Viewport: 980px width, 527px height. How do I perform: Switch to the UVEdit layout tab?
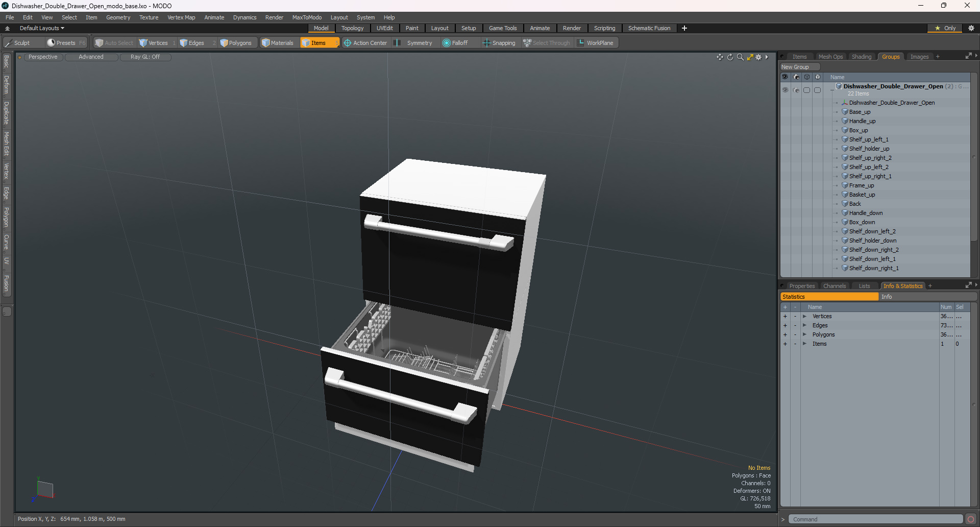384,28
